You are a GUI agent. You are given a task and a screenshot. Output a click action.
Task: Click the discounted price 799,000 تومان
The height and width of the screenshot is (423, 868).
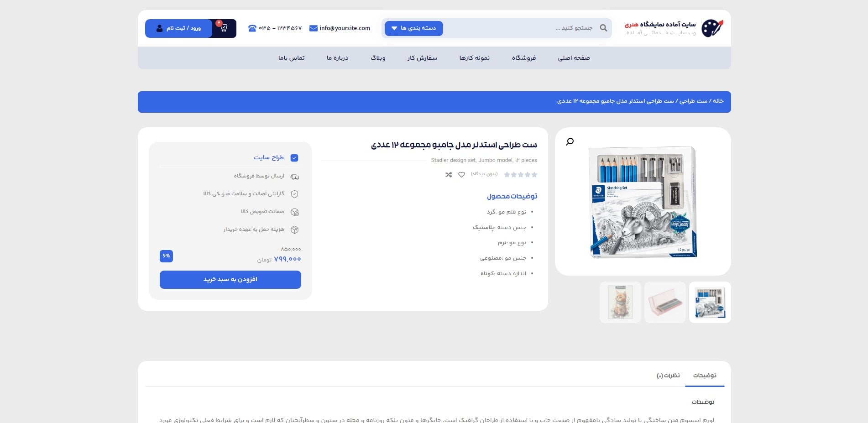pos(279,259)
